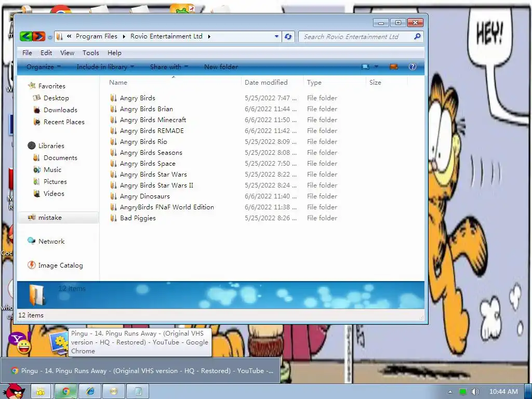The image size is (532, 399).
Task: Open the File menu
Action: (x=27, y=53)
